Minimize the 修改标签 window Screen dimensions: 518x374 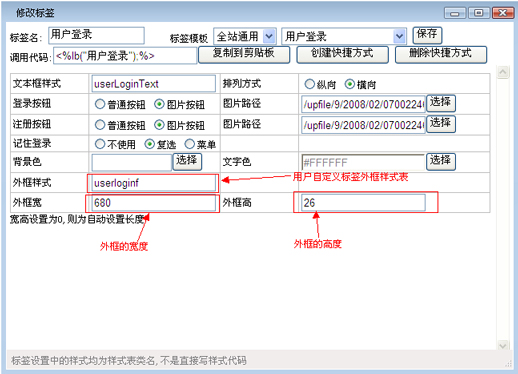coord(455,13)
